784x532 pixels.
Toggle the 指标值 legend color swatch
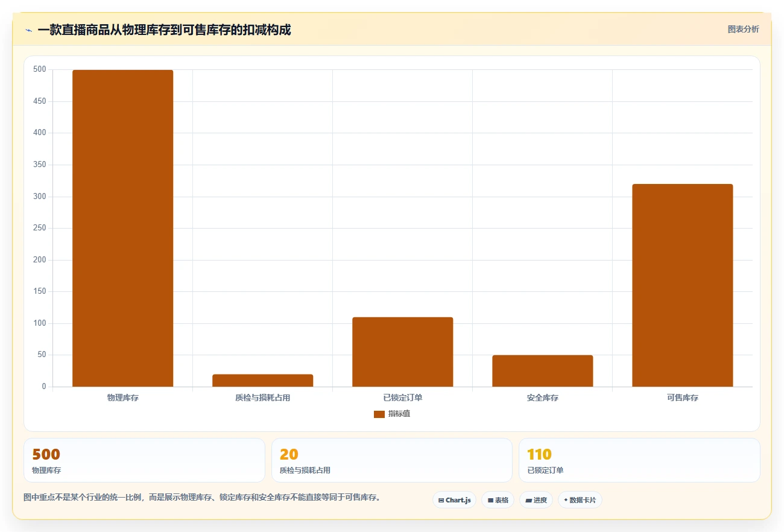379,414
